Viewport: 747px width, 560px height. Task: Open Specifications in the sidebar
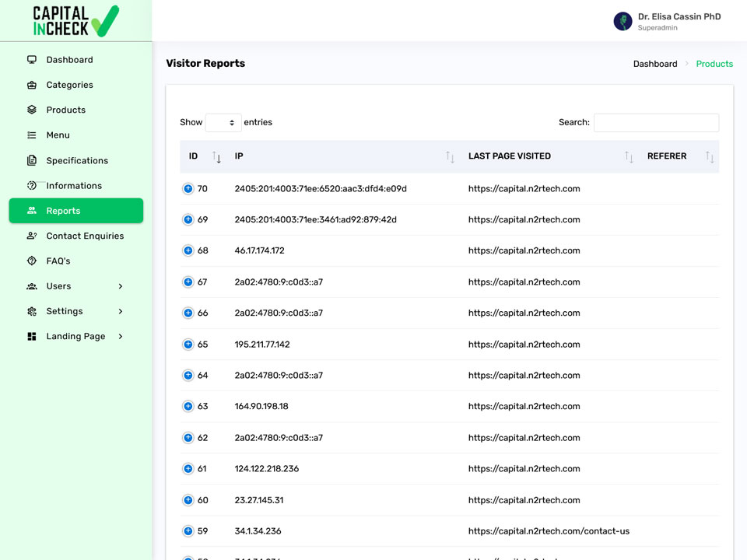(x=77, y=160)
